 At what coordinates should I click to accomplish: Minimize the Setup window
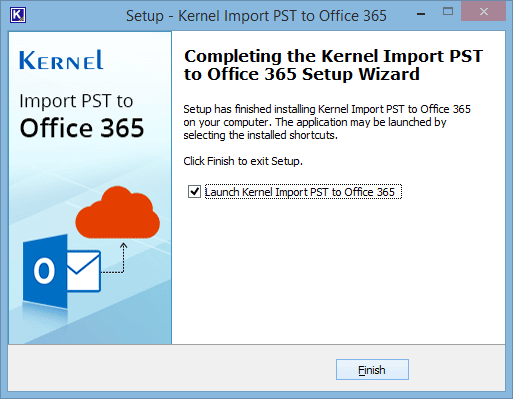coord(421,14)
